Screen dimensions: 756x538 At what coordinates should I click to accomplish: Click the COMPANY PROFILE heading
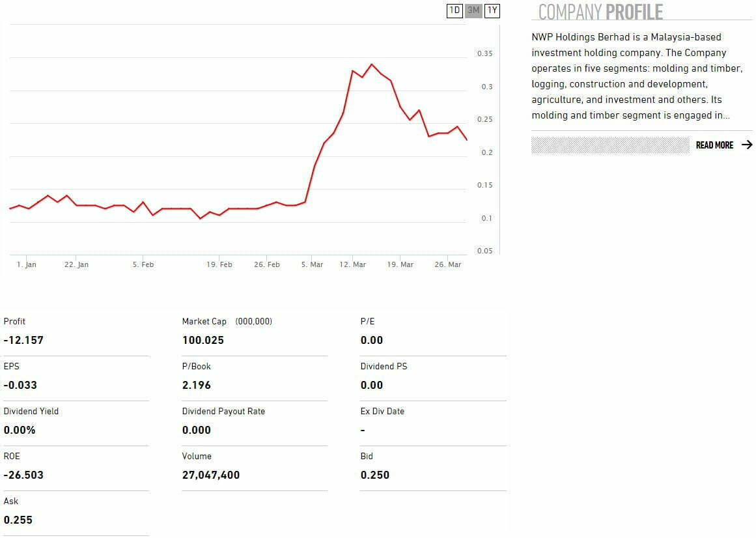click(x=600, y=12)
